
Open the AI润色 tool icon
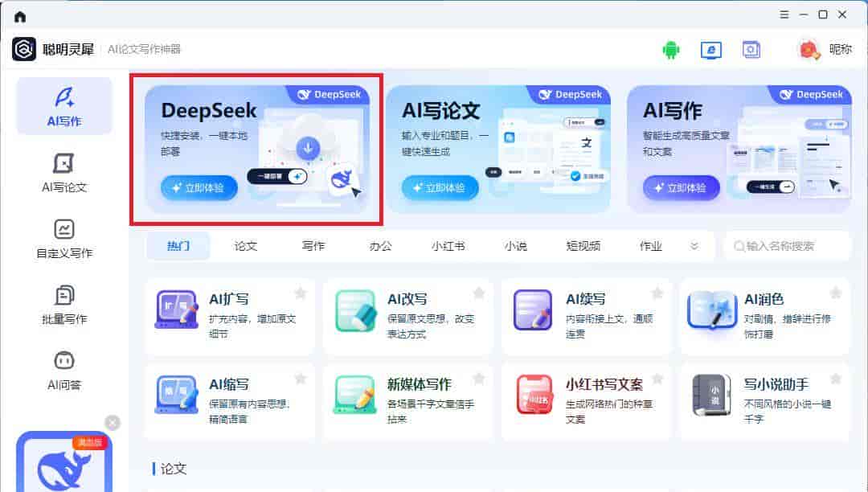pos(712,310)
